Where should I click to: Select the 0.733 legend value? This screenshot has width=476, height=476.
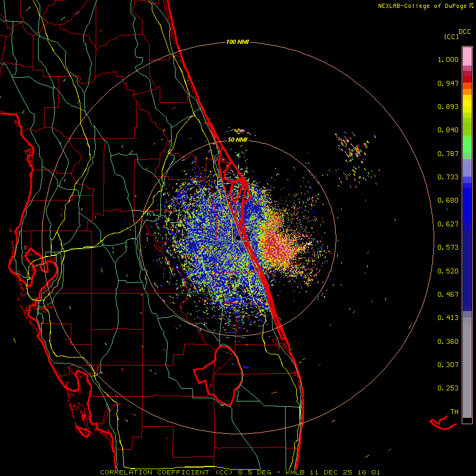pyautogui.click(x=448, y=177)
